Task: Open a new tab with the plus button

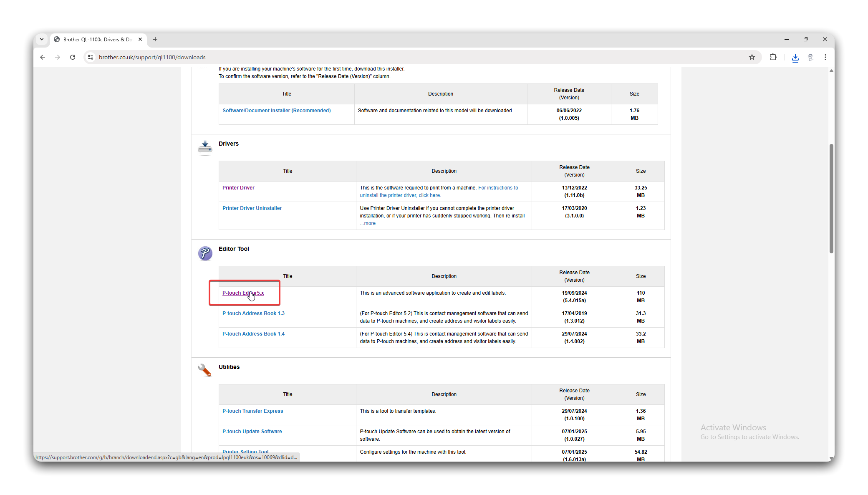Action: [155, 39]
